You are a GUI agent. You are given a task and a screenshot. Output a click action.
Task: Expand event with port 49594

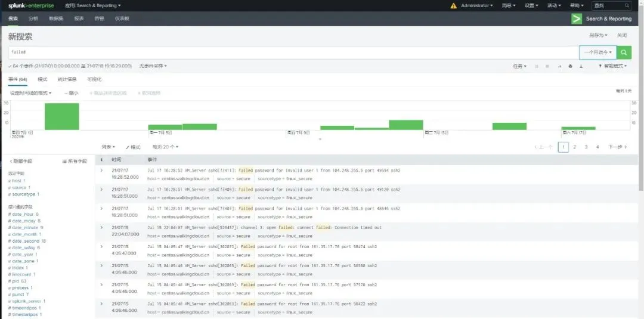point(101,170)
